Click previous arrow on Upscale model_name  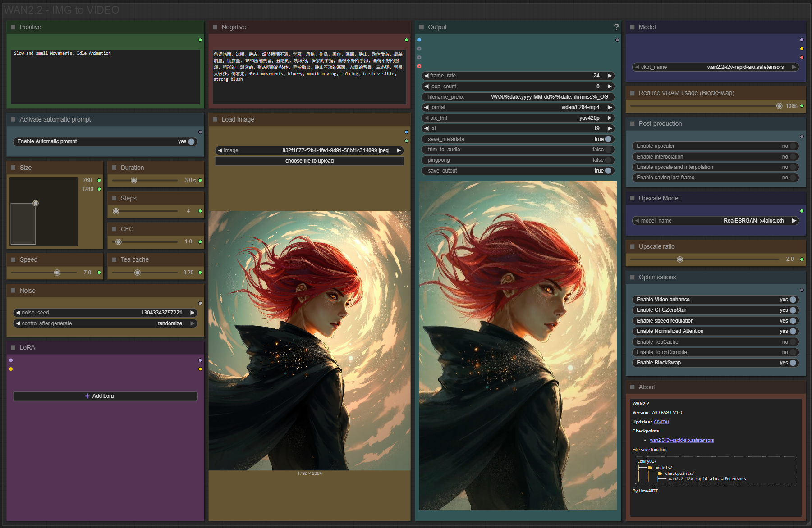coord(637,221)
